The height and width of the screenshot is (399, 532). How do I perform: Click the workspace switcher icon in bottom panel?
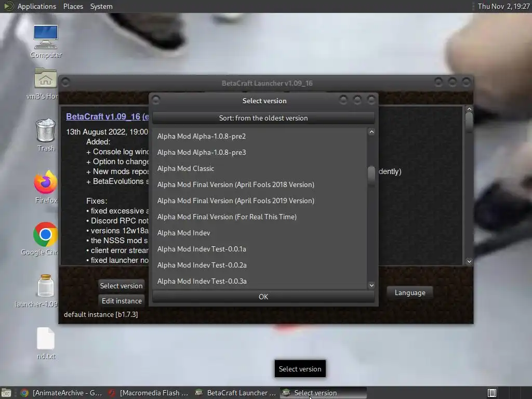[x=492, y=393]
